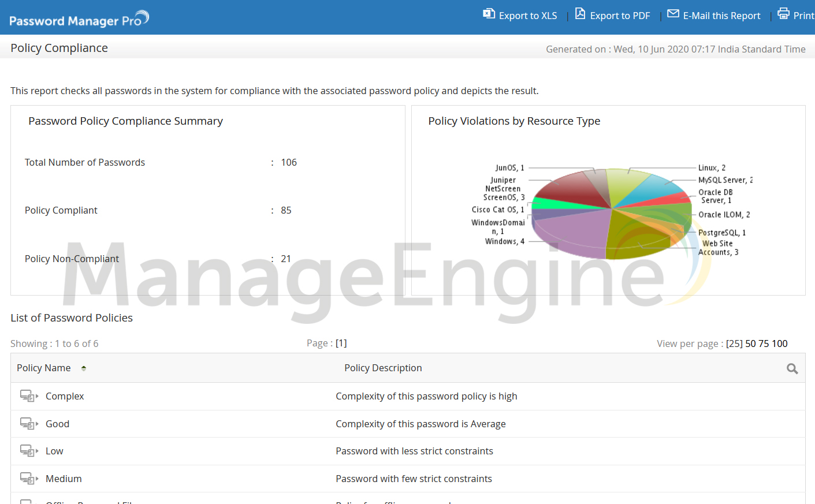Click the Complex policy resource icon
The width and height of the screenshot is (815, 504).
[x=29, y=396]
